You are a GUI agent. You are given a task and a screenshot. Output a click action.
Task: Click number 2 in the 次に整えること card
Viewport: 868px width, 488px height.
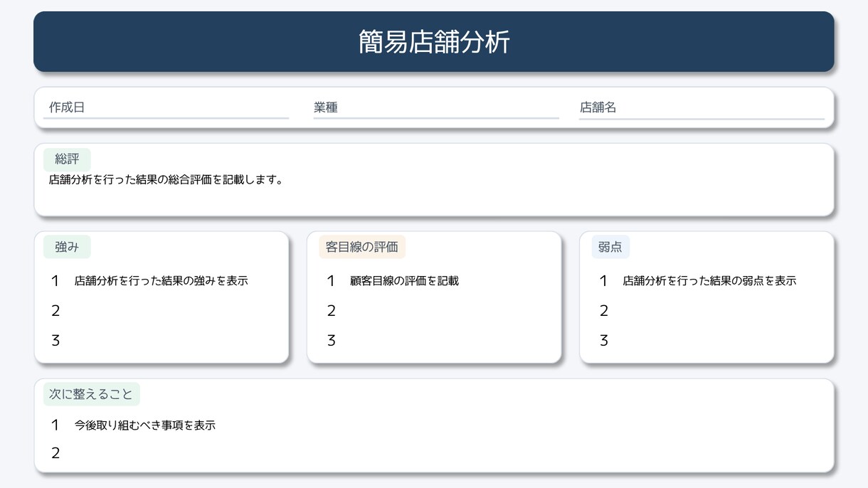pyautogui.click(x=55, y=453)
